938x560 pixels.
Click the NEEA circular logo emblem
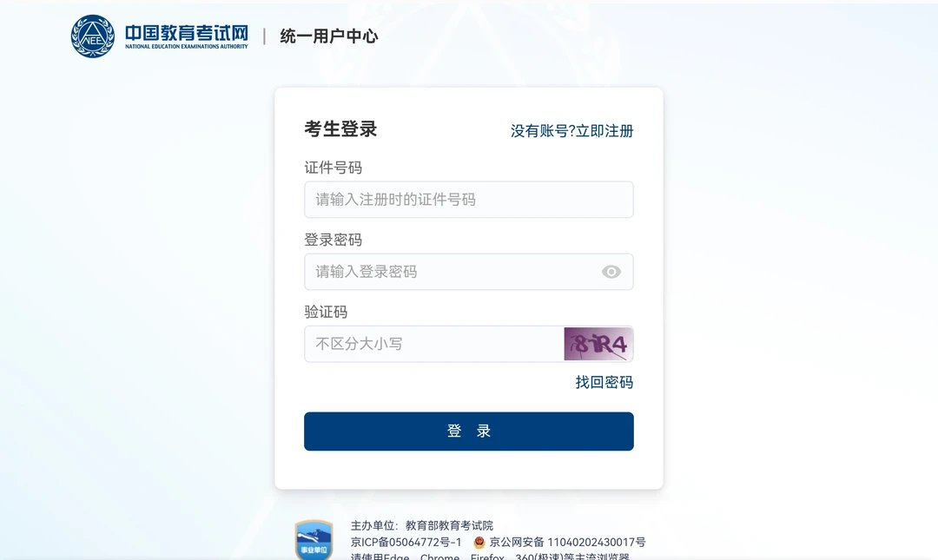92,36
